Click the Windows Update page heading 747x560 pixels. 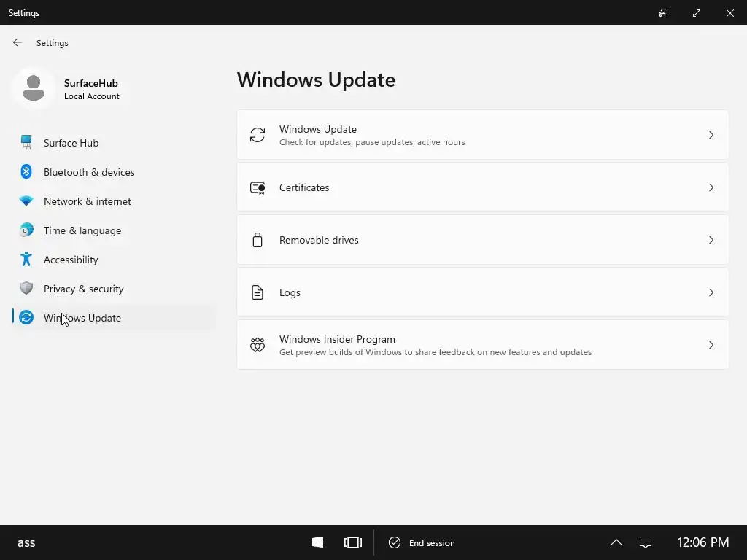pos(317,79)
